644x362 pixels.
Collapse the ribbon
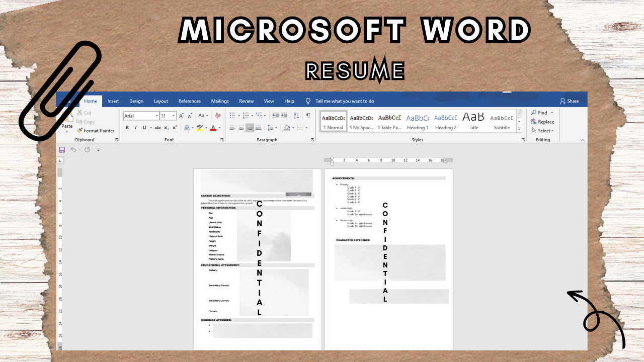point(583,140)
